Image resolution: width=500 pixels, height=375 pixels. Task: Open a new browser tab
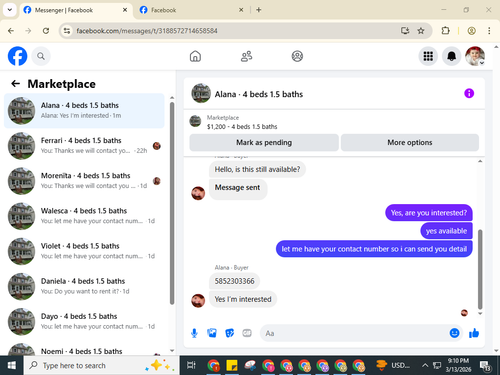(259, 10)
